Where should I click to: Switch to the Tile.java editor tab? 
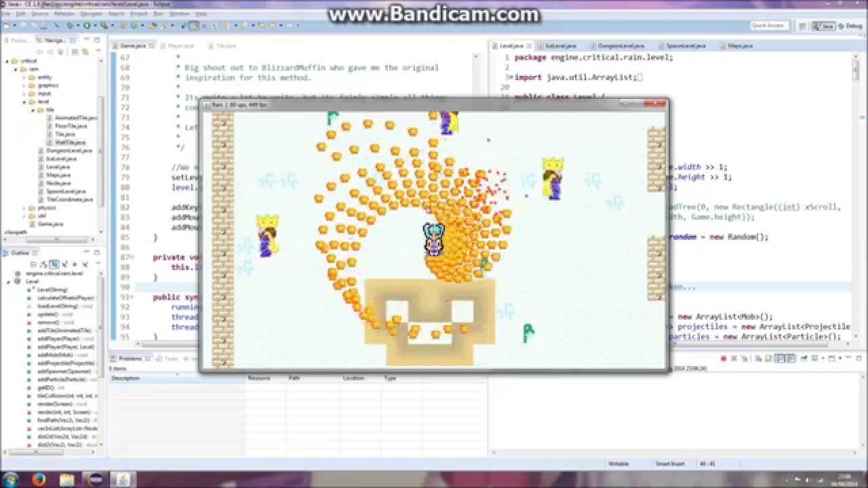[x=222, y=45]
